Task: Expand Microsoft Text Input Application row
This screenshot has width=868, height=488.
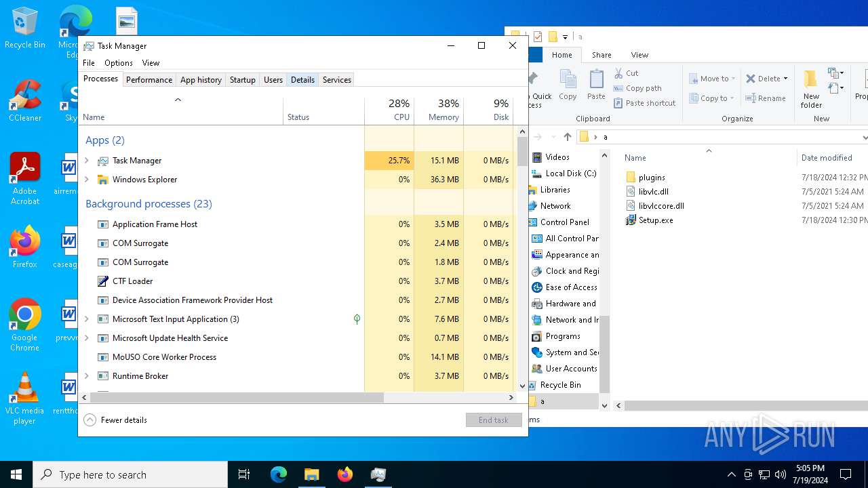Action: tap(87, 319)
